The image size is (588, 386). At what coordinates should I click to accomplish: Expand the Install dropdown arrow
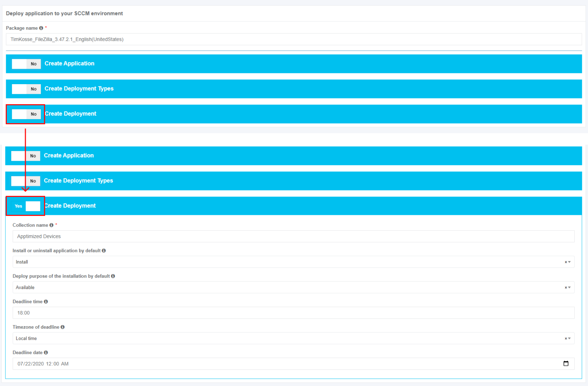(x=569, y=262)
